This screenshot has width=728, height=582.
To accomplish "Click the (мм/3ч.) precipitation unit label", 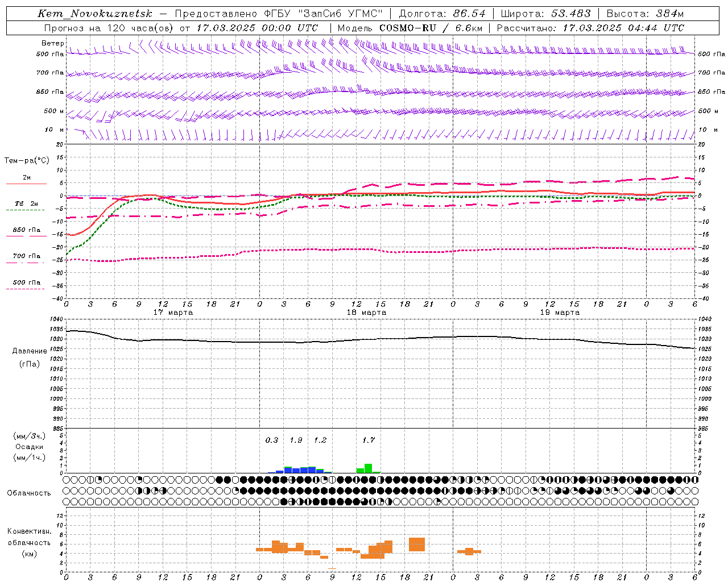I will pos(30,436).
